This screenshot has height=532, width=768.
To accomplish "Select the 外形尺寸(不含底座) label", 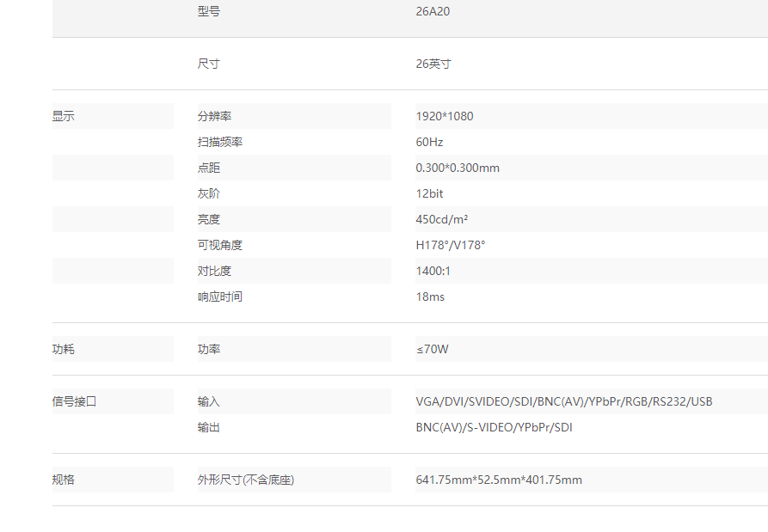I will pyautogui.click(x=246, y=480).
